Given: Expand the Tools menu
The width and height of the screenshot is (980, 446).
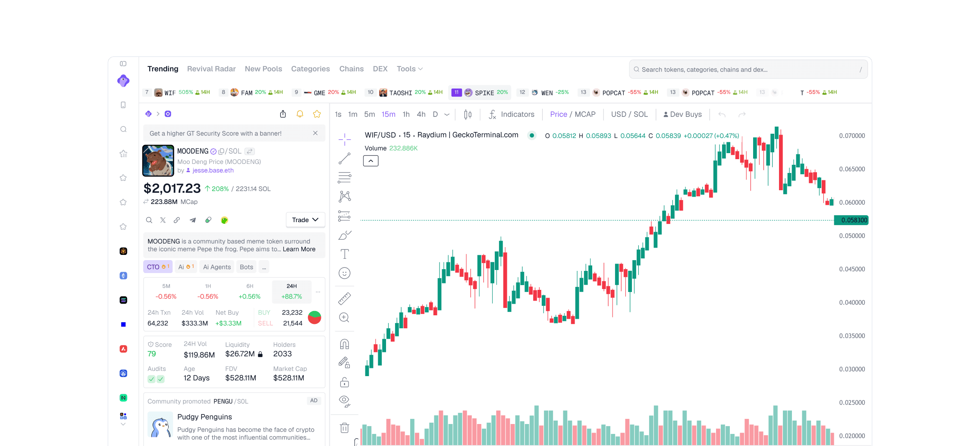Looking at the screenshot, I should [x=410, y=69].
